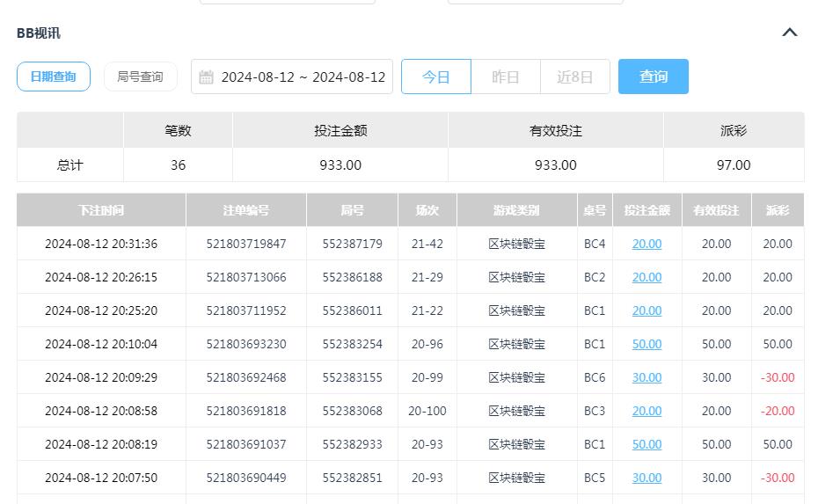Select the 今日 date filter
Screen dimensions: 840x504
436,77
